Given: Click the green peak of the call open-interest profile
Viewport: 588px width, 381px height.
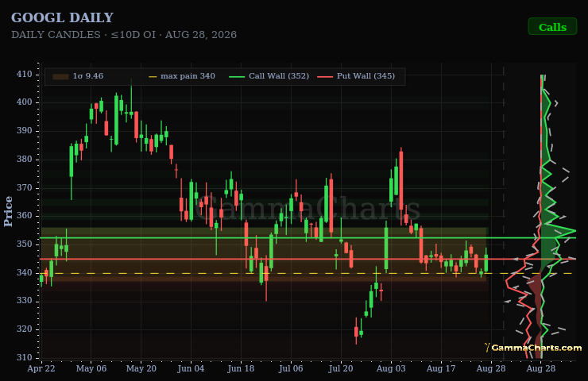Looking at the screenshot, I should (574, 231).
